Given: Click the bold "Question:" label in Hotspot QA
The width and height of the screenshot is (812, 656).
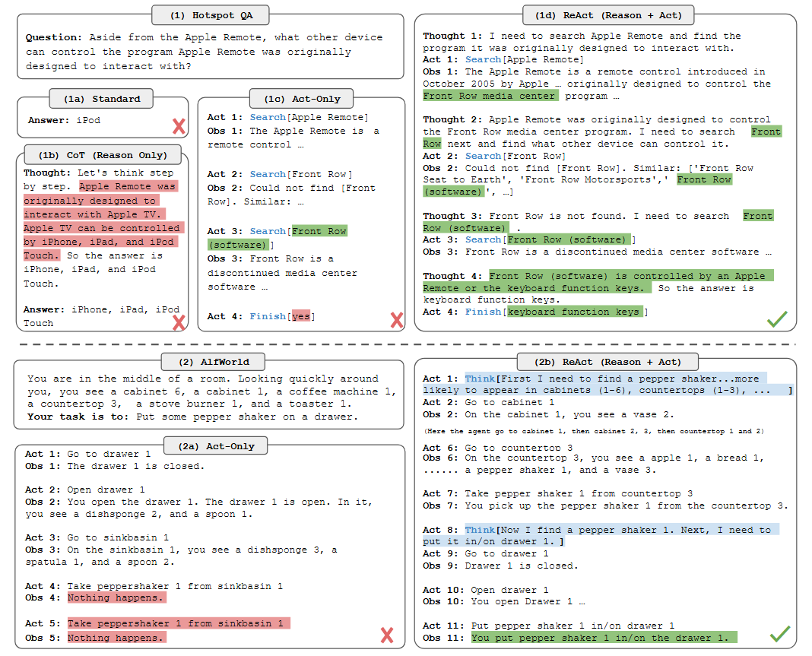Looking at the screenshot, I should coord(54,37).
